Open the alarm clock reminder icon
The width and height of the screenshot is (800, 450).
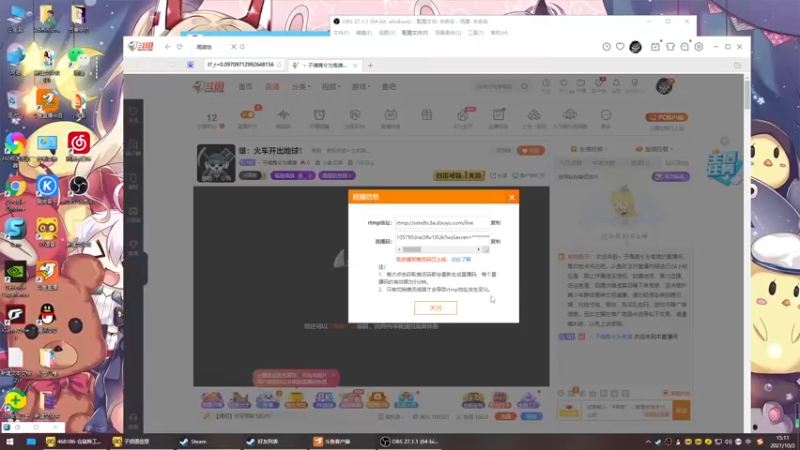(319, 115)
